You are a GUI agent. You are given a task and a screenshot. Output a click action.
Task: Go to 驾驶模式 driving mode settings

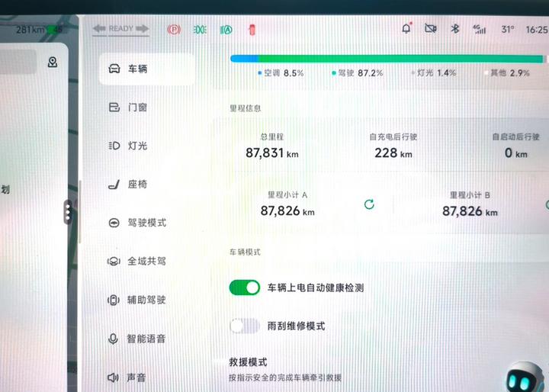pos(147,223)
